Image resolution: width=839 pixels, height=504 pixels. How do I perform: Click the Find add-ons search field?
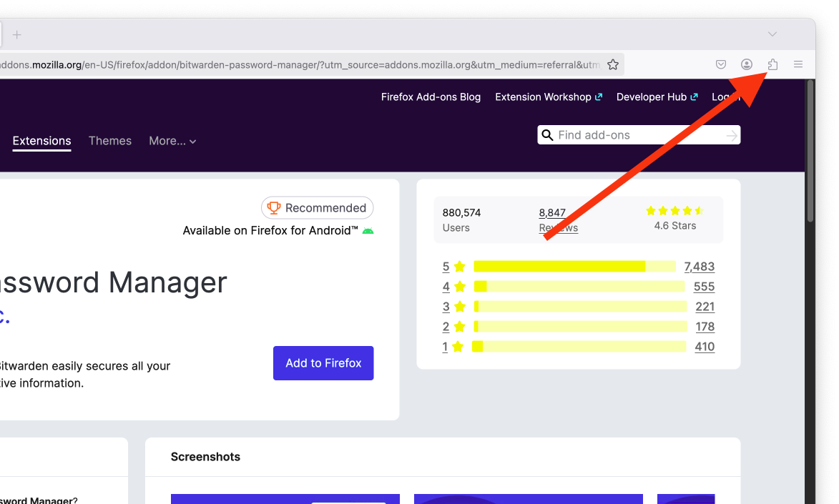click(x=639, y=135)
